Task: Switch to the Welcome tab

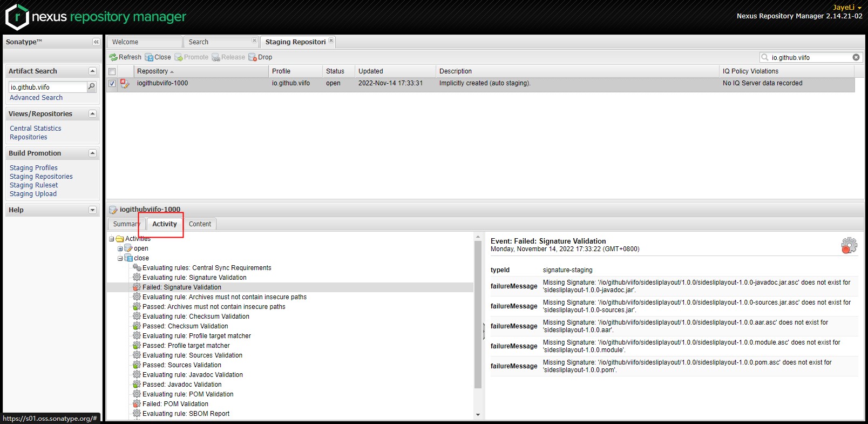Action: tap(144, 42)
